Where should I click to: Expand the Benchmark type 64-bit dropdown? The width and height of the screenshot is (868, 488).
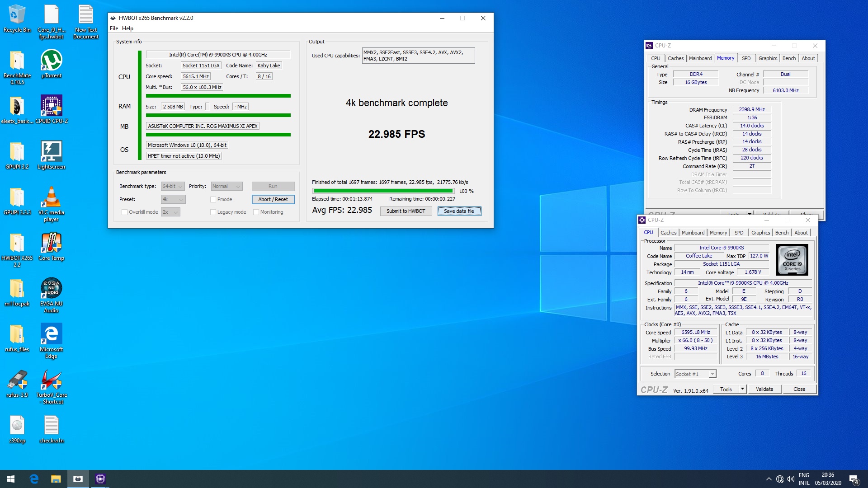pos(173,186)
